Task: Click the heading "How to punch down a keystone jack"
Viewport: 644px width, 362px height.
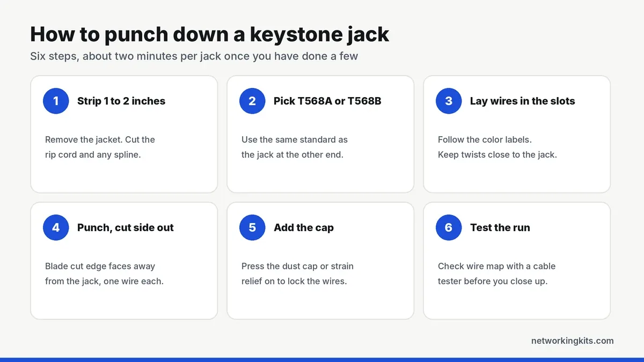Action: [210, 34]
